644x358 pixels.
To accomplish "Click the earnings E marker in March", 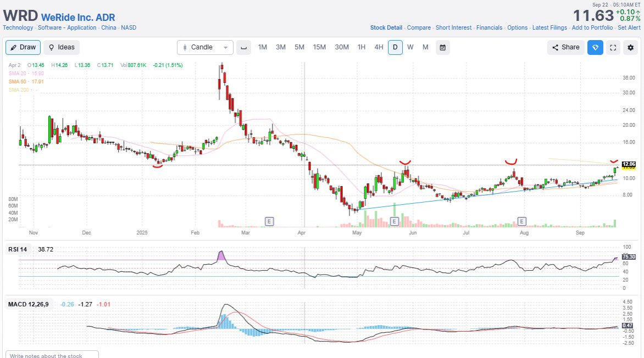I will tap(269, 221).
